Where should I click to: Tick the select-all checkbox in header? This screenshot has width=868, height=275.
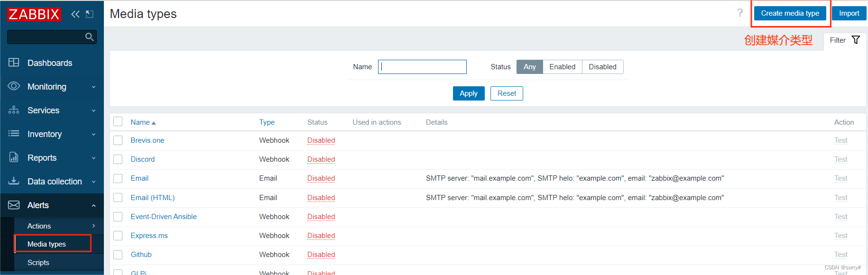tap(118, 122)
